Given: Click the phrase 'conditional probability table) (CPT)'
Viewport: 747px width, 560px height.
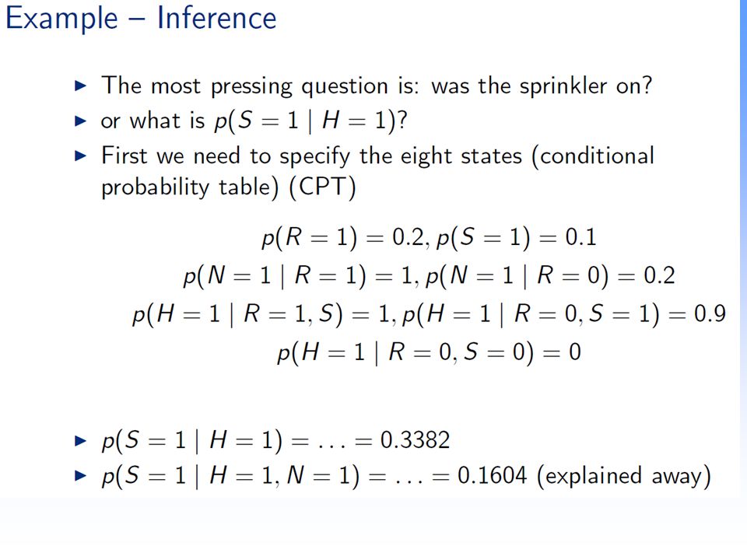Looking at the screenshot, I should click(x=378, y=171).
